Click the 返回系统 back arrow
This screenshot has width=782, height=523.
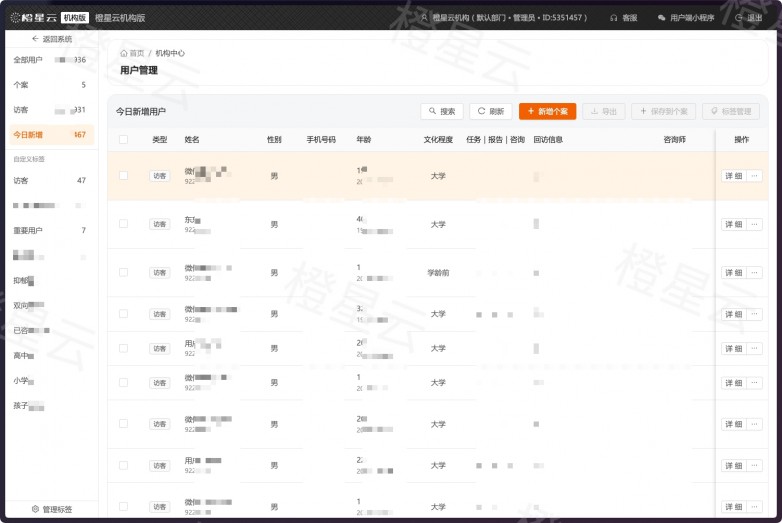click(x=35, y=39)
